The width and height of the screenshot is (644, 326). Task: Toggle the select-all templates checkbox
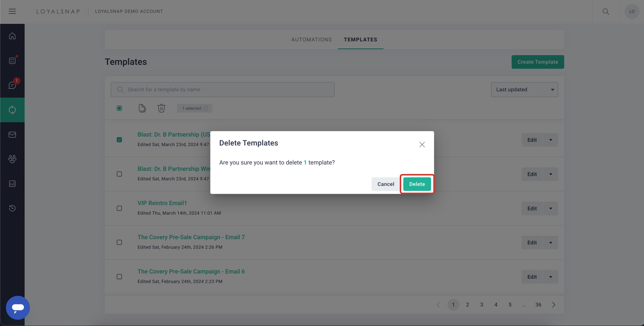[119, 108]
